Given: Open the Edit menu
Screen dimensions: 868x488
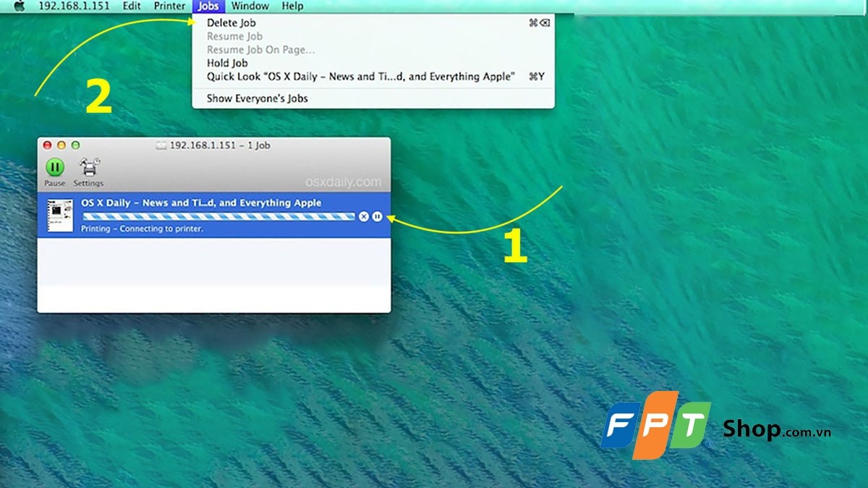Looking at the screenshot, I should (x=132, y=6).
